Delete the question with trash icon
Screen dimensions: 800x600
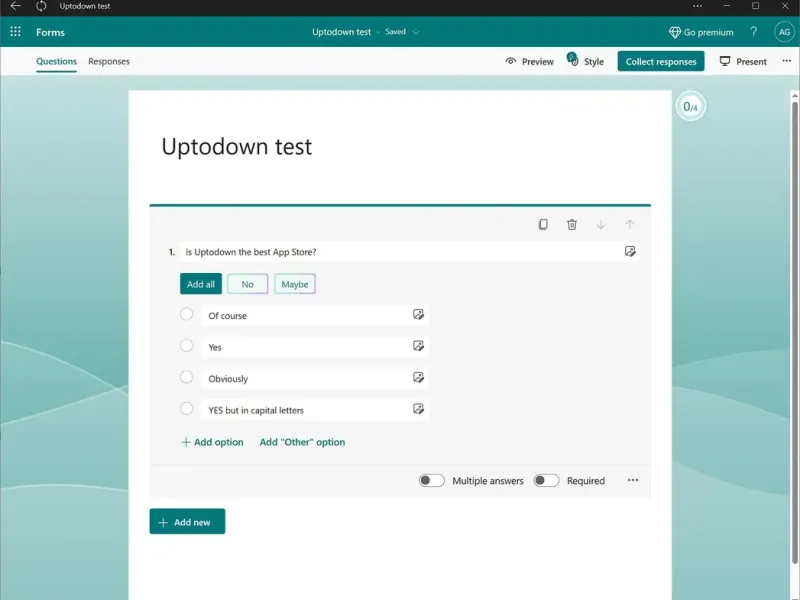pos(572,224)
